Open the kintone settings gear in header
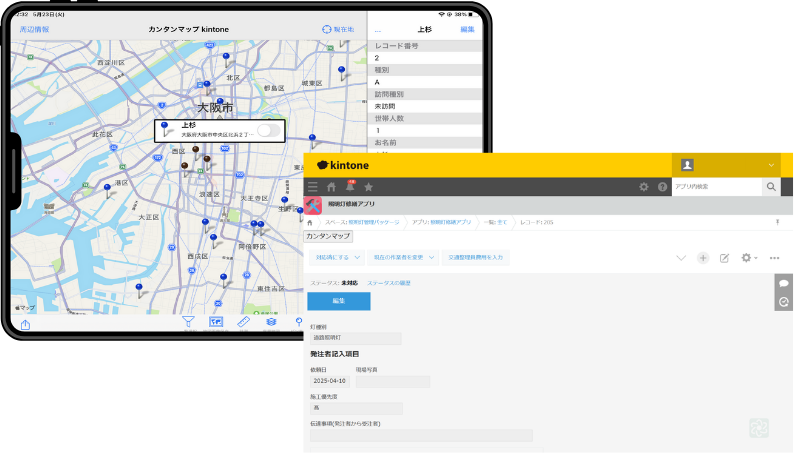This screenshot has width=794, height=453. click(x=644, y=187)
